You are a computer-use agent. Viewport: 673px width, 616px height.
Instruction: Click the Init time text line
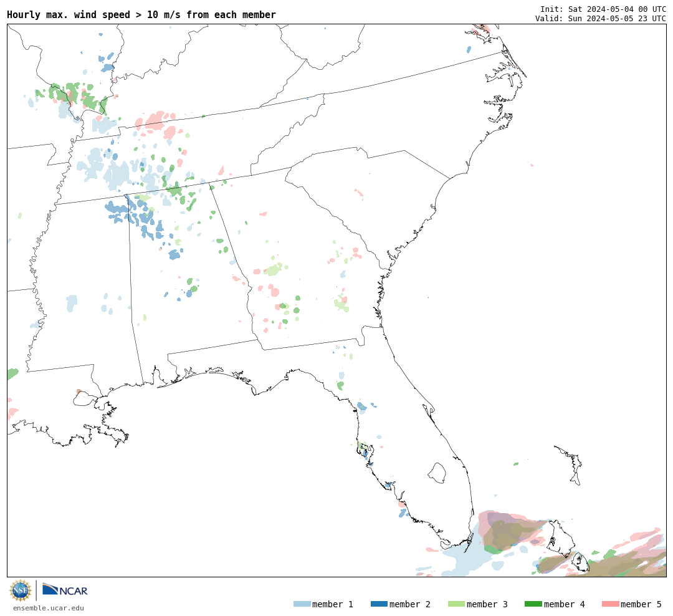(603, 9)
